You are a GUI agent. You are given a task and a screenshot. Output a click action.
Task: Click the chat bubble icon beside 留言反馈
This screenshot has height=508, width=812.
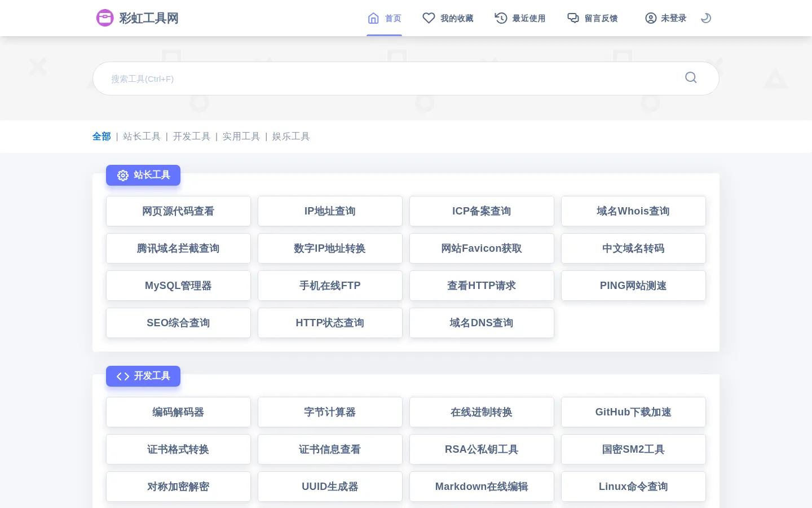point(573,18)
